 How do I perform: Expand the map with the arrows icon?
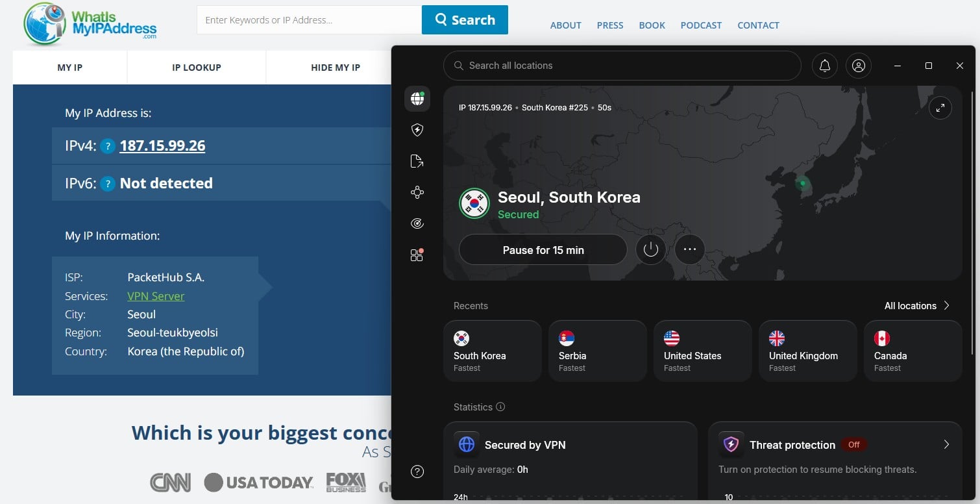coord(940,108)
